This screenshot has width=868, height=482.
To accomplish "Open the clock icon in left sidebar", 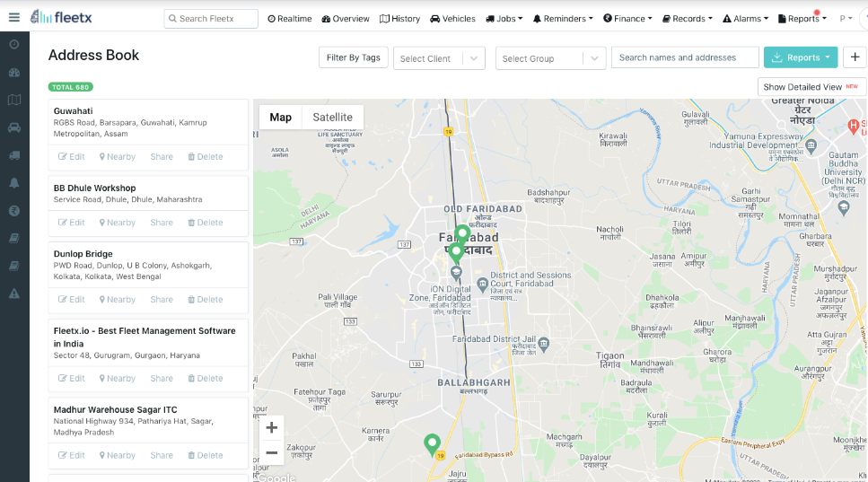I will [x=14, y=44].
